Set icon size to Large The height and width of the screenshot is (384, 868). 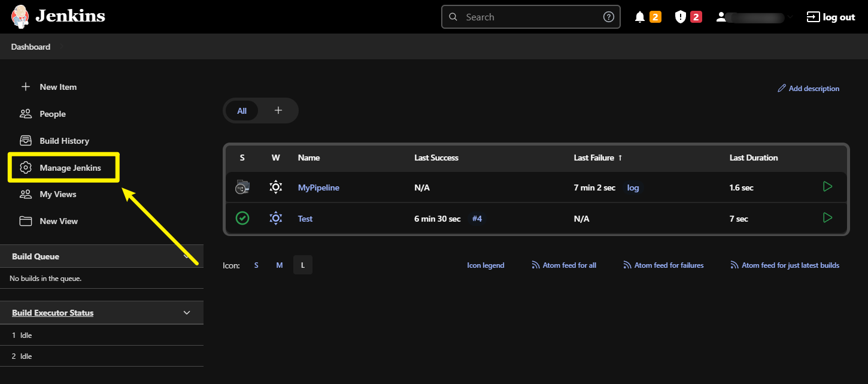click(x=302, y=265)
